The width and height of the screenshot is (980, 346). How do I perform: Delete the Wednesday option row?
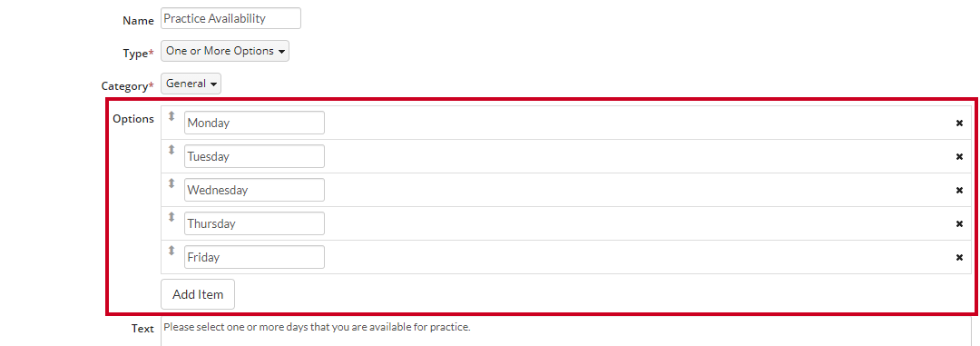click(959, 190)
